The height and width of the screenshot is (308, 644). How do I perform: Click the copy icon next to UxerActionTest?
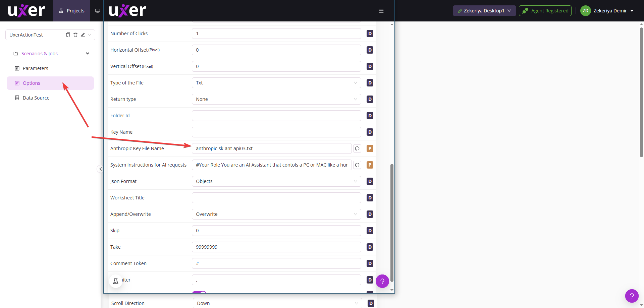tap(68, 35)
